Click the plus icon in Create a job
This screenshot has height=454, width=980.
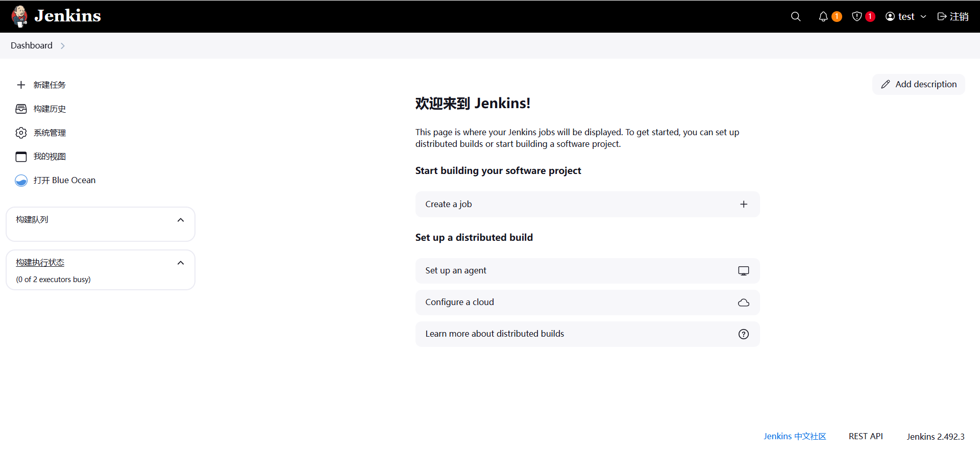click(744, 204)
